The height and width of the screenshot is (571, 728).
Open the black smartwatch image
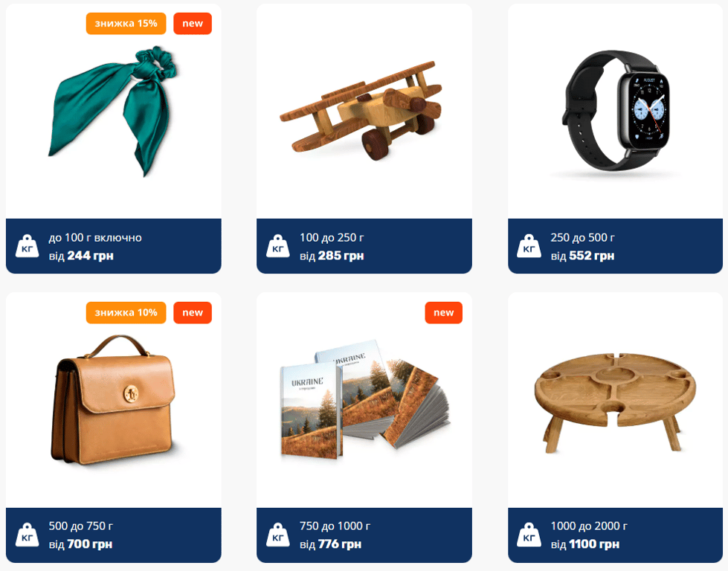615,111
